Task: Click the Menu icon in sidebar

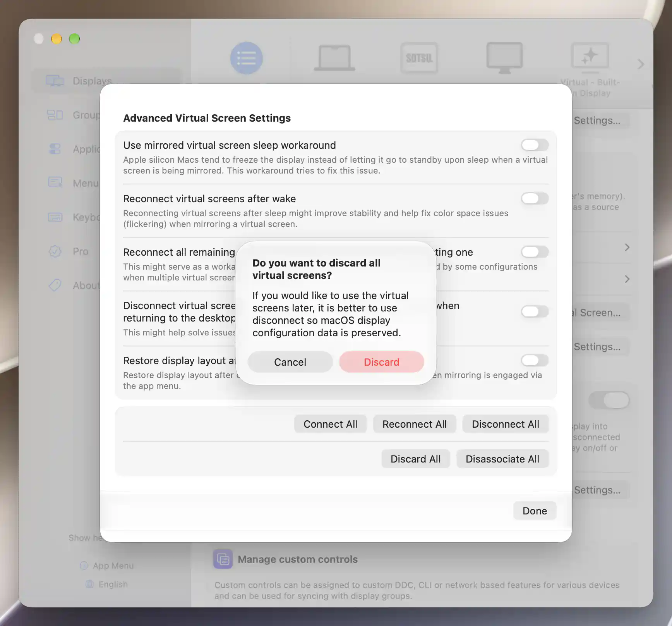Action: (55, 182)
